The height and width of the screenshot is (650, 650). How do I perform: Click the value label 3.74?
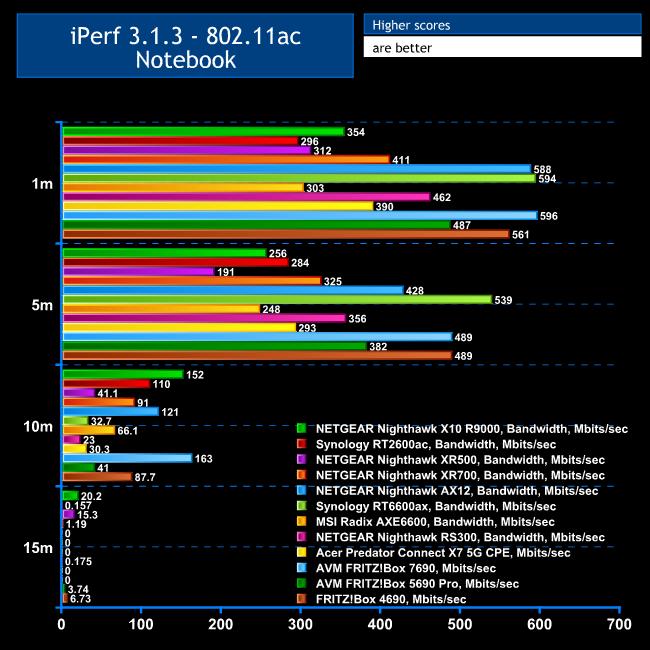coord(78,589)
